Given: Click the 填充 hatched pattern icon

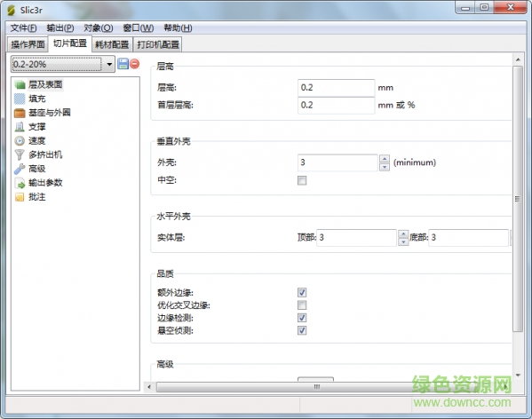Looking at the screenshot, I should point(20,99).
